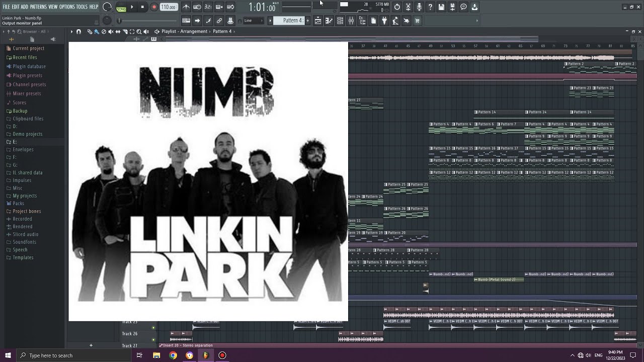Viewport: 644px width, 362px height.
Task: Toggle the 3-2-1 countdown before recording
Action: (x=208, y=7)
